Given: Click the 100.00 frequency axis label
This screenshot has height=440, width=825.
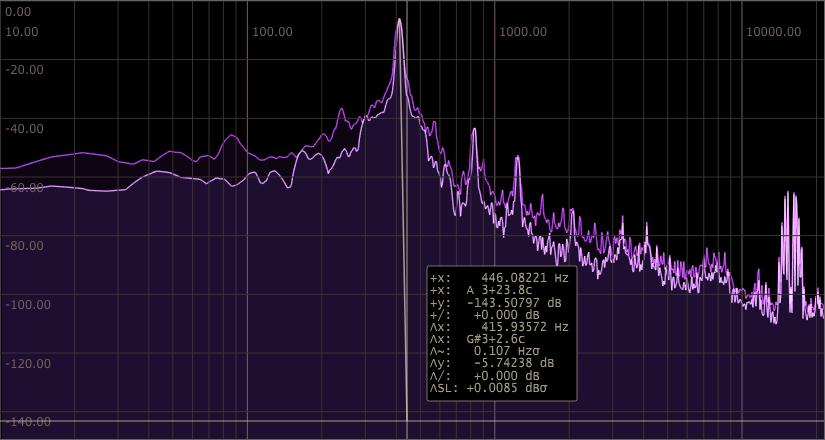Looking at the screenshot, I should click(272, 32).
